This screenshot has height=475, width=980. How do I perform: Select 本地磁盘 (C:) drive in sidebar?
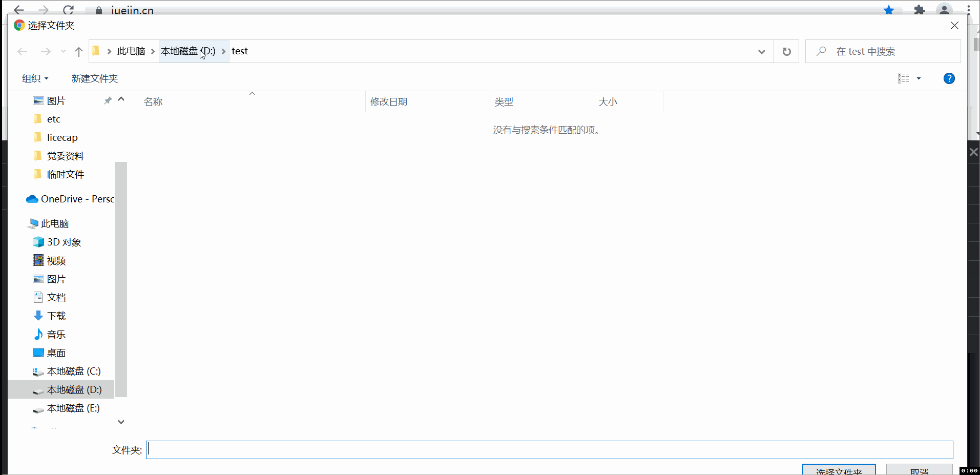[x=74, y=371]
